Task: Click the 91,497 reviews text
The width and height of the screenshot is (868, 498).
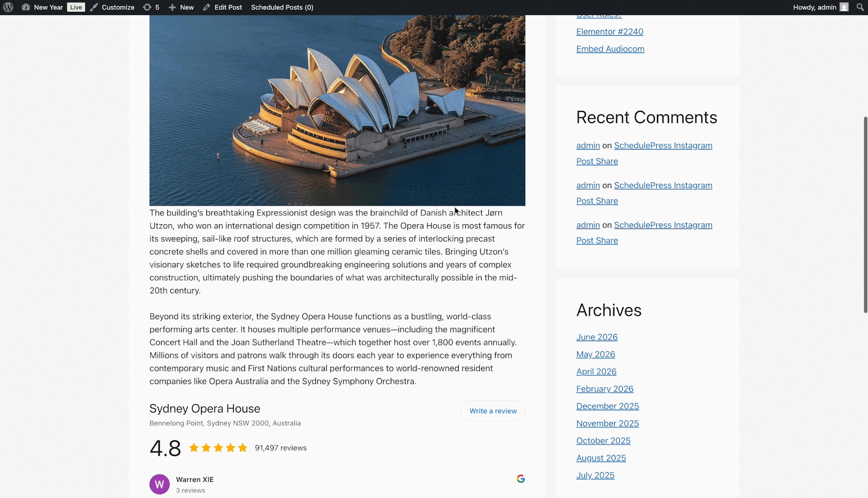Action: click(281, 448)
